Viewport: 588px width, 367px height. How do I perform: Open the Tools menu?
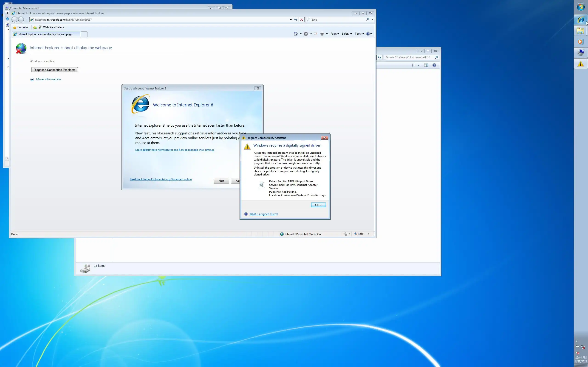pyautogui.click(x=359, y=34)
